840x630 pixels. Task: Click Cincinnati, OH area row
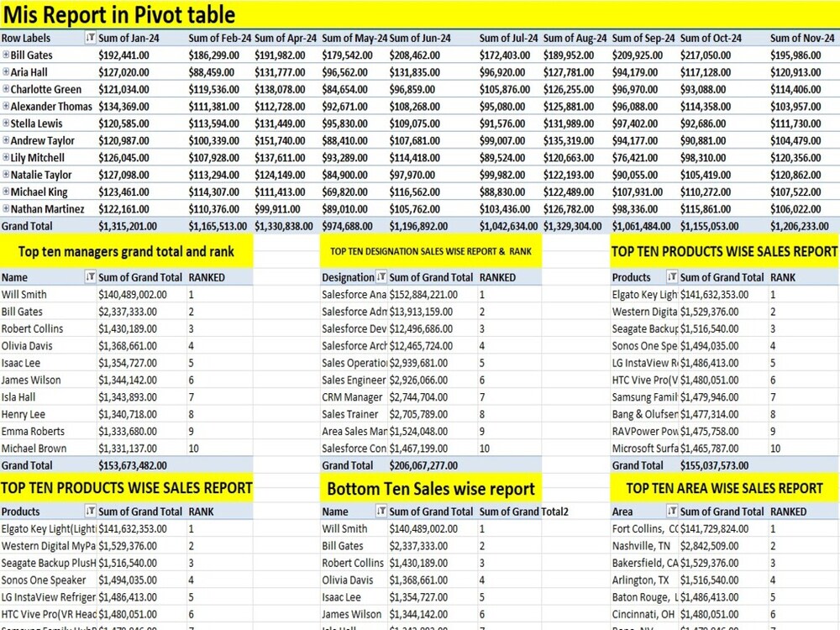tap(643, 615)
